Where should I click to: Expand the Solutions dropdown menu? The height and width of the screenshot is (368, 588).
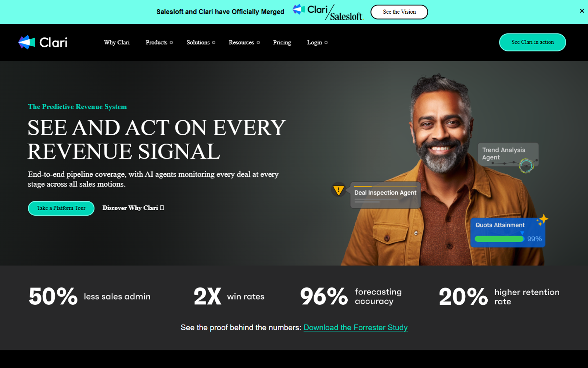pyautogui.click(x=201, y=42)
